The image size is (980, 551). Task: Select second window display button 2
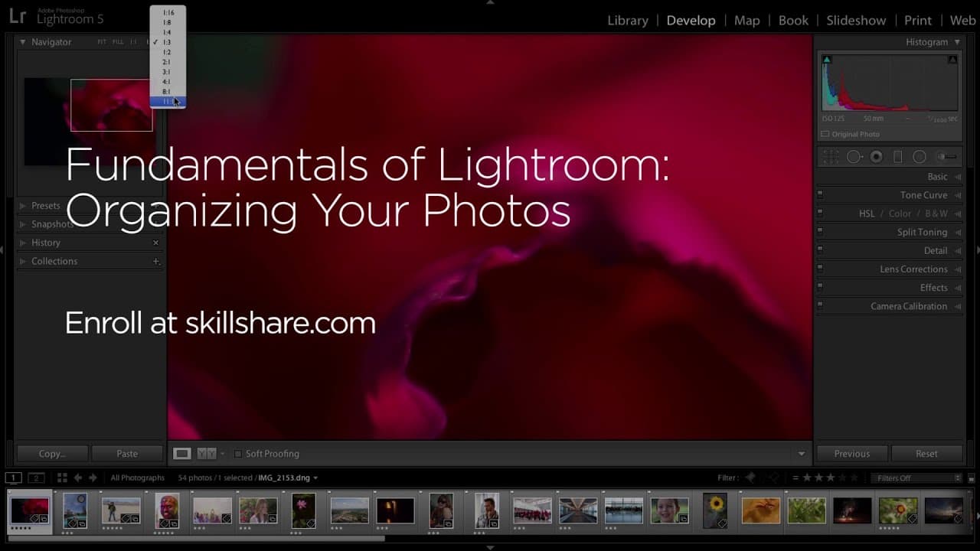36,478
